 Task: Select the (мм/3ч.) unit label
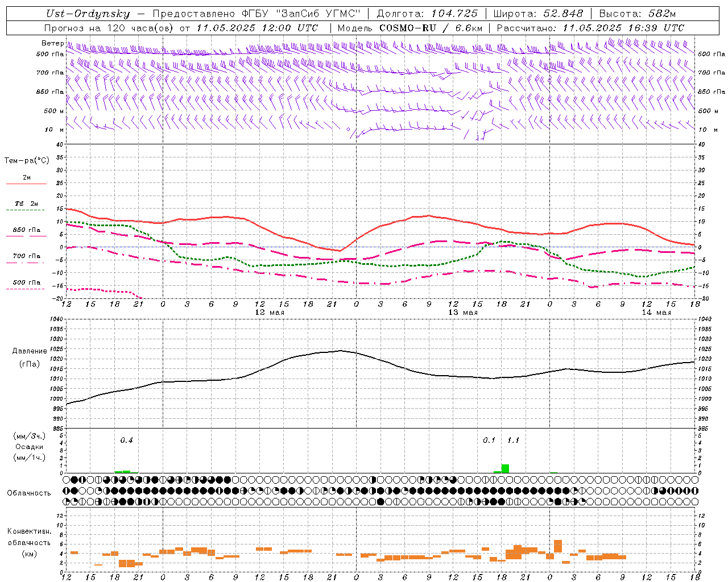(x=30, y=436)
